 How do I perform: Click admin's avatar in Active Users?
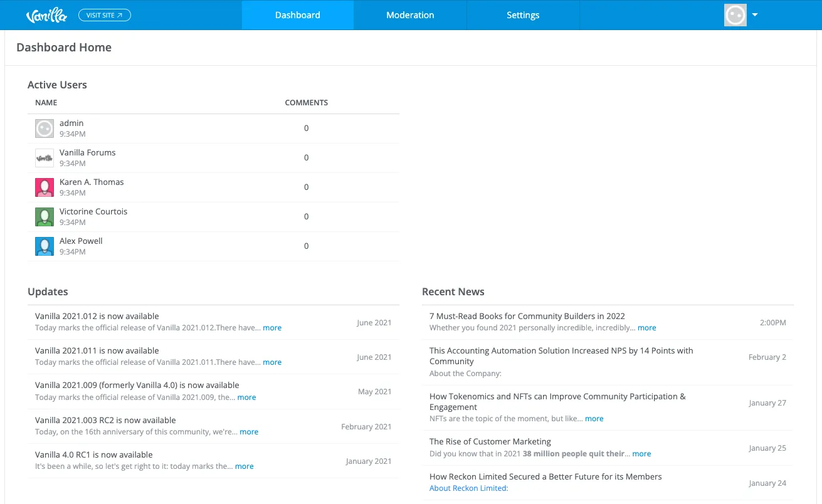tap(45, 129)
